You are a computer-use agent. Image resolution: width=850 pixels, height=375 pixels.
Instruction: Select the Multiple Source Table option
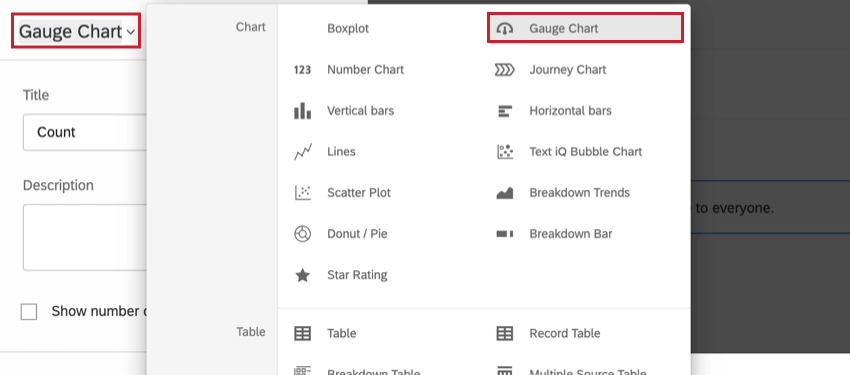coord(588,371)
